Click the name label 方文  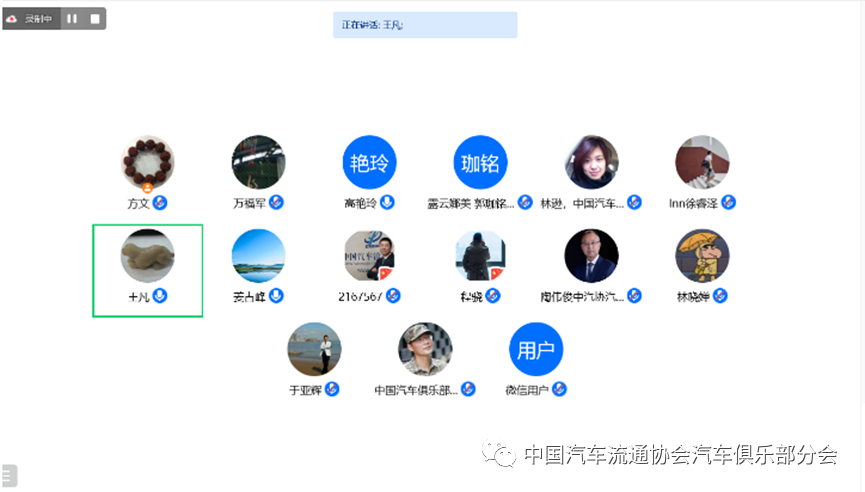[138, 204]
